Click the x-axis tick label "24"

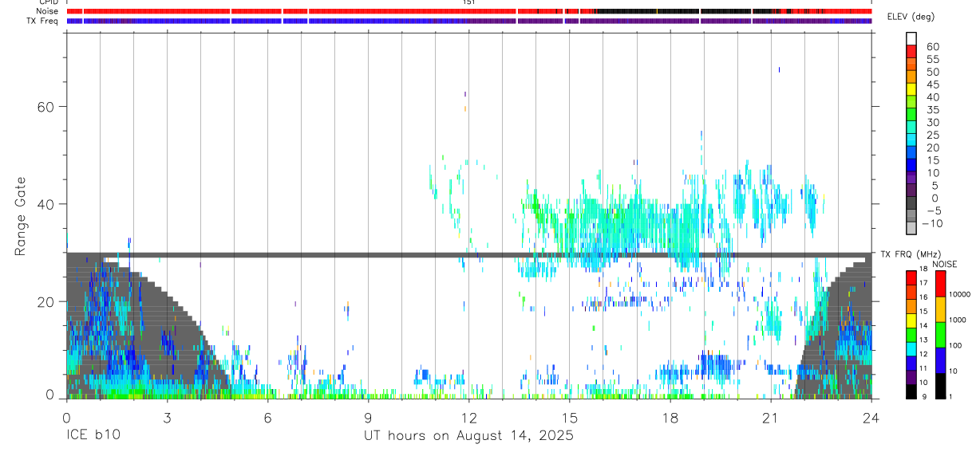(x=871, y=416)
